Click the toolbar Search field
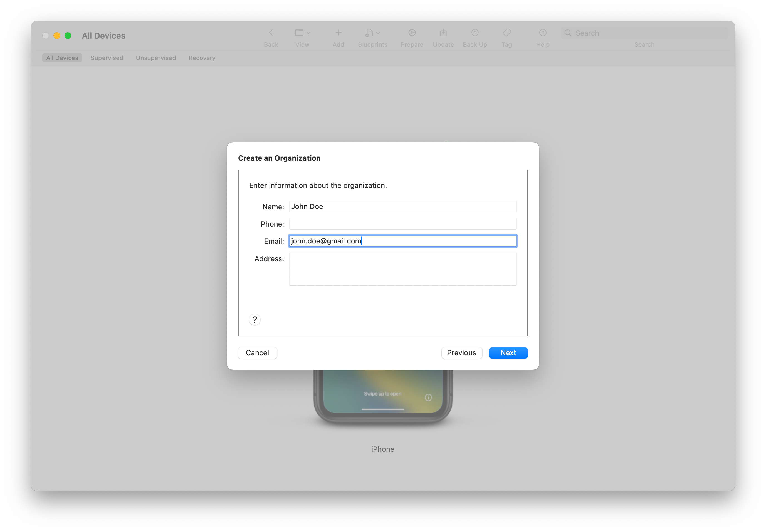Viewport: 766px width, 532px height. 644,33
